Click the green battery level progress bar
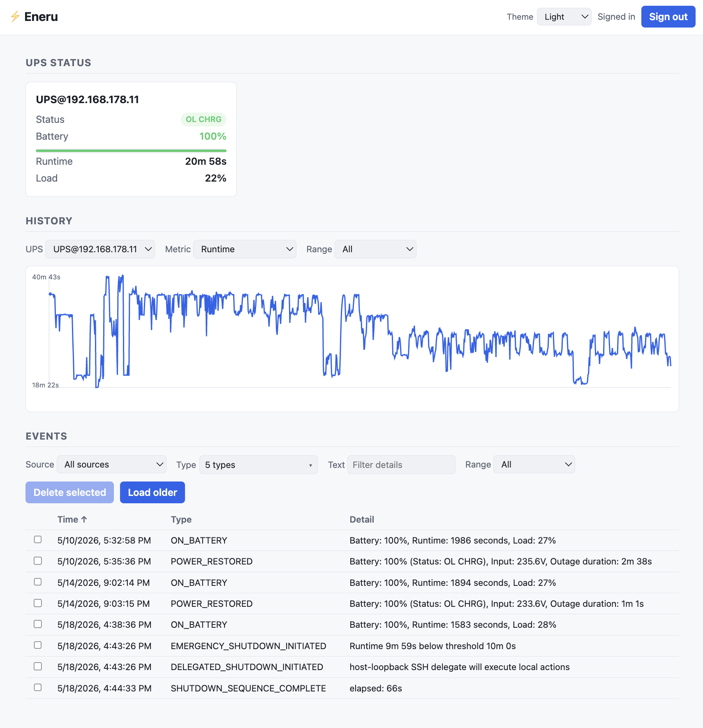Viewport: 703px width, 728px height. 131,151
